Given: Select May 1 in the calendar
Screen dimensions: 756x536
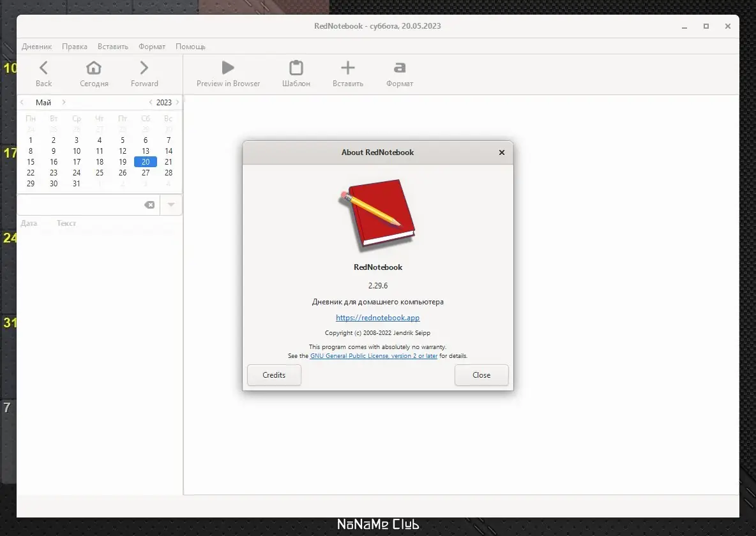Looking at the screenshot, I should [31, 140].
